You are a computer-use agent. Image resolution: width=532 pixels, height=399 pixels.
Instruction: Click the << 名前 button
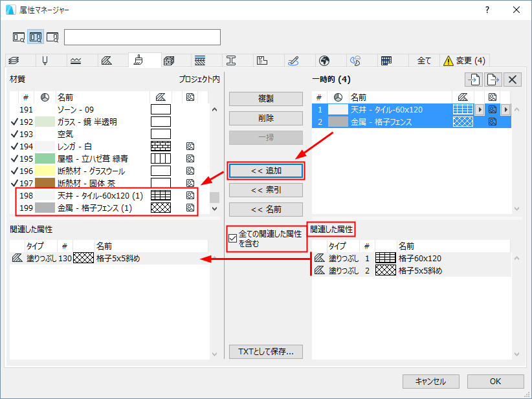(x=266, y=210)
